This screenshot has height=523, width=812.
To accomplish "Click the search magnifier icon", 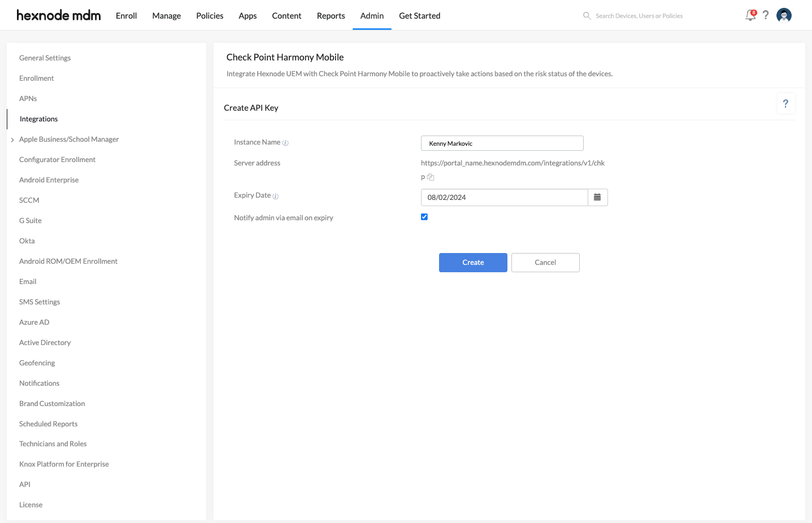I will (x=587, y=16).
